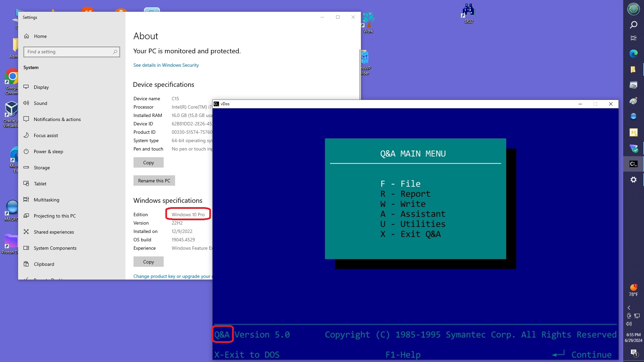
Task: Select R - Report in Q&A Main Menu
Action: (x=405, y=194)
